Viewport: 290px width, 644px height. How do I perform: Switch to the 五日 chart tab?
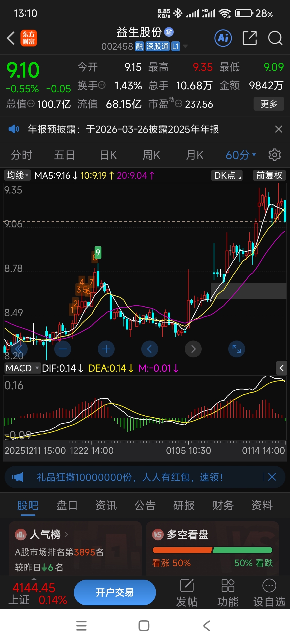click(64, 155)
